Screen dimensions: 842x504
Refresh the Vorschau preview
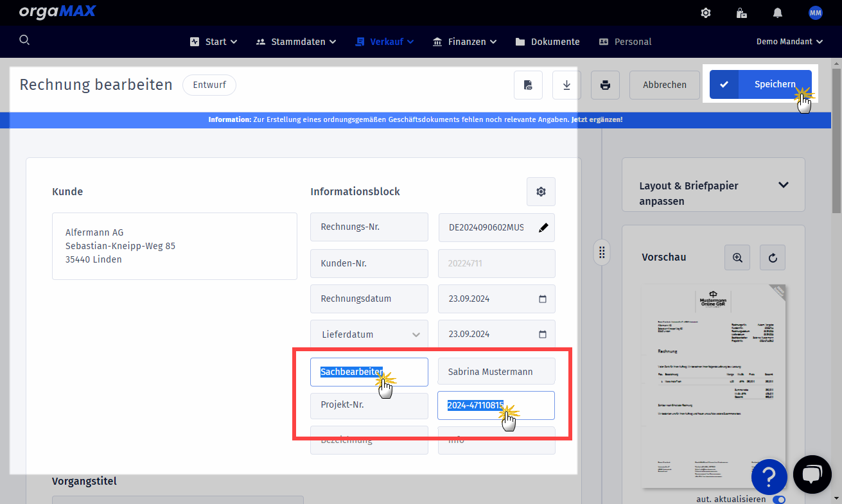pyautogui.click(x=773, y=257)
